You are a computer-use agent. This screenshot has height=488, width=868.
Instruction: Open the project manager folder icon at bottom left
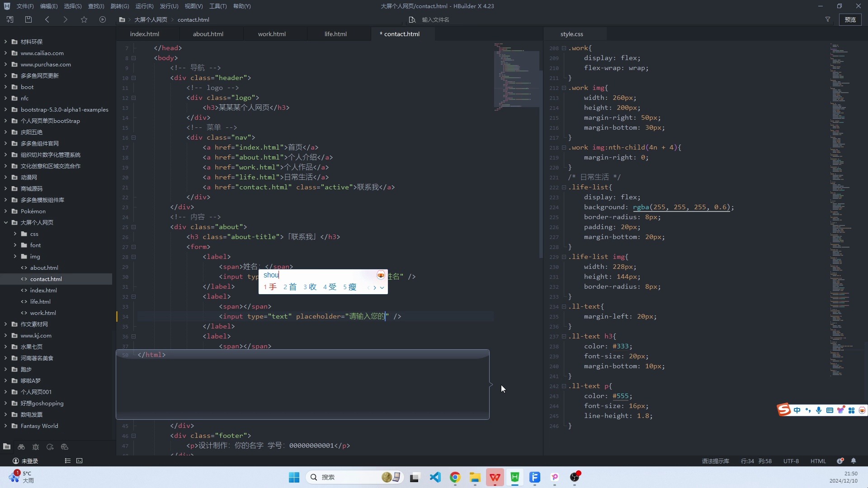click(x=7, y=447)
